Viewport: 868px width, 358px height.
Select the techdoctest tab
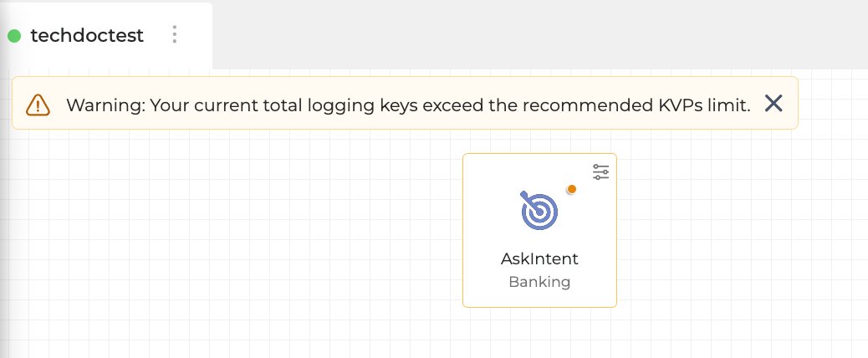pos(87,36)
